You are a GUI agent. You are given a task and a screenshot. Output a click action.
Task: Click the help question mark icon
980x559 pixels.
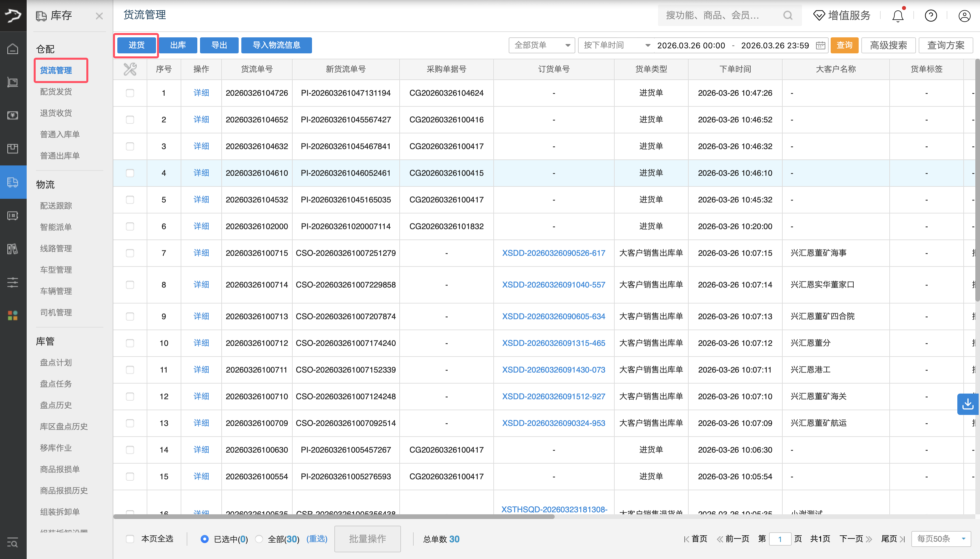931,15
